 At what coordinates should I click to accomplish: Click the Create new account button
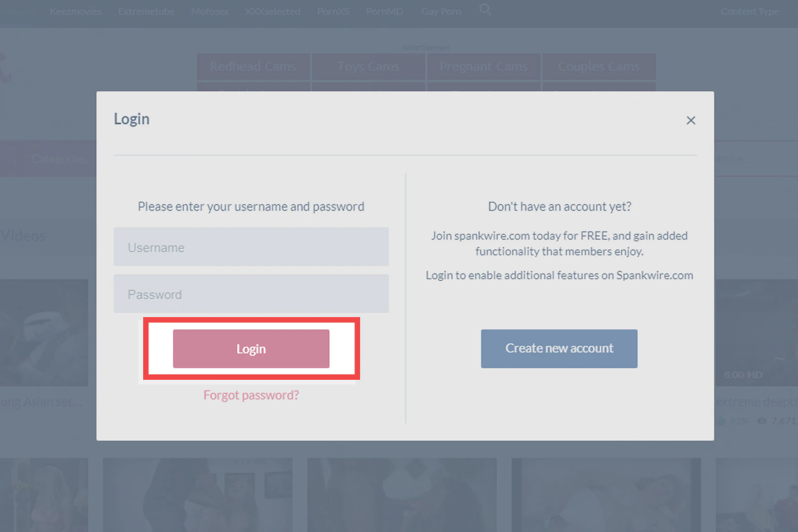(559, 348)
